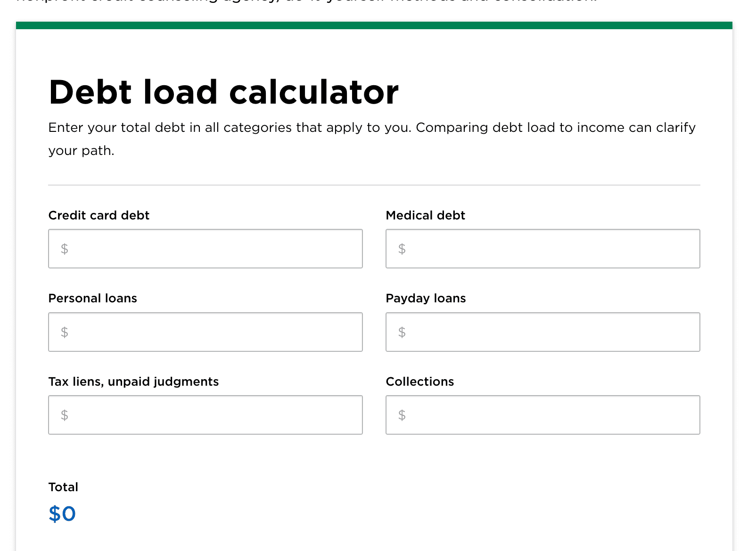Click the blue $0 total amount
Screen dimensions: 756x551
click(62, 513)
